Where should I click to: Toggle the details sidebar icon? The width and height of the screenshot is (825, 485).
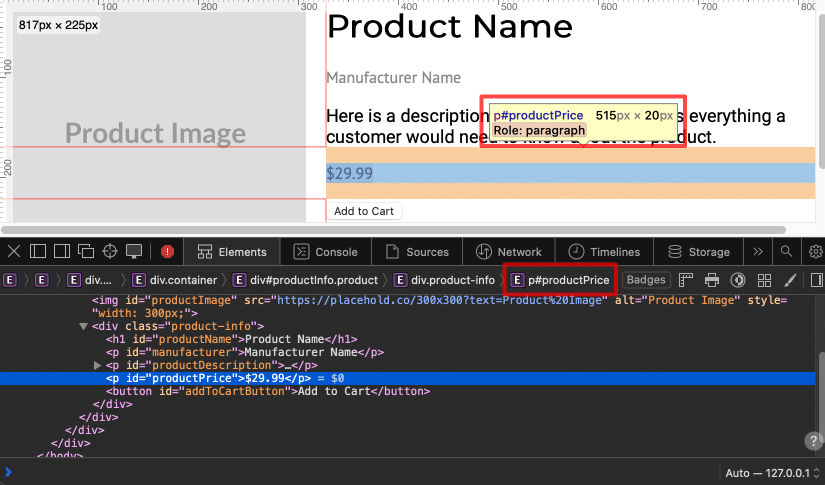[x=817, y=280]
